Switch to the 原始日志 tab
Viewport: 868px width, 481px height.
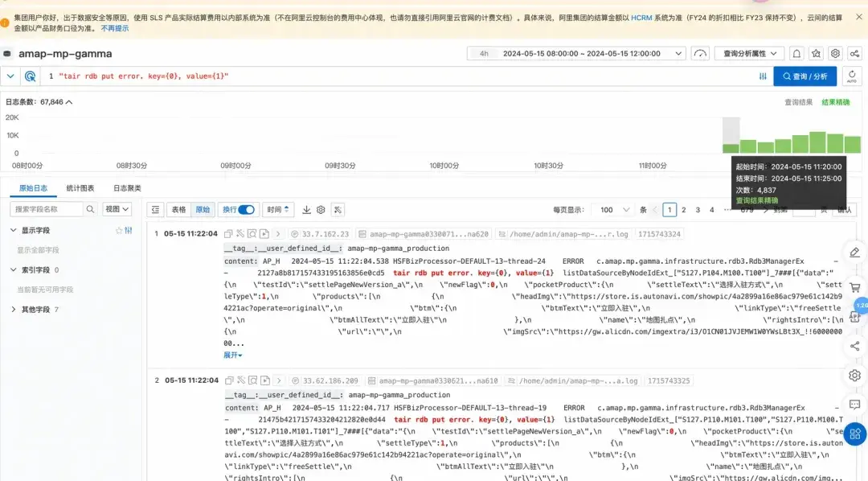pyautogui.click(x=33, y=188)
